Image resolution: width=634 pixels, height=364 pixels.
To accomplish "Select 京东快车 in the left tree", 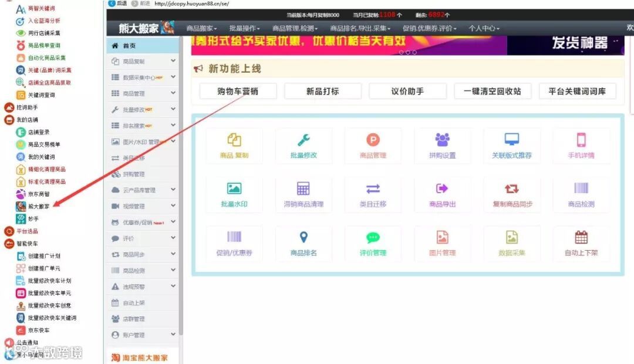I will pyautogui.click(x=33, y=331).
